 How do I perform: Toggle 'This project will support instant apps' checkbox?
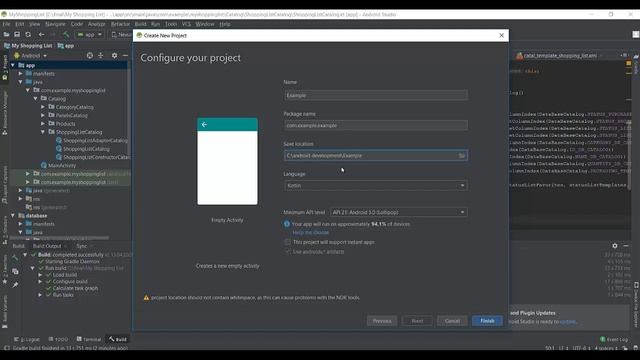(x=288, y=242)
